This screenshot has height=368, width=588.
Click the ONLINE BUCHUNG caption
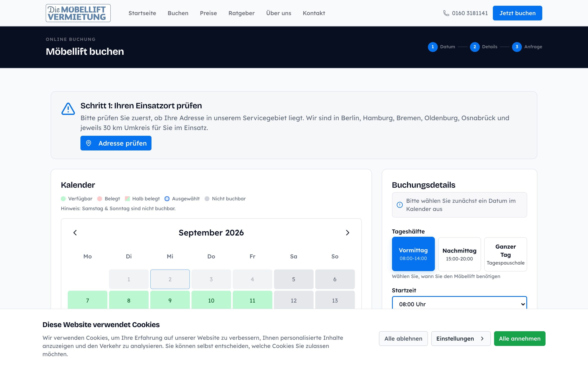point(71,39)
